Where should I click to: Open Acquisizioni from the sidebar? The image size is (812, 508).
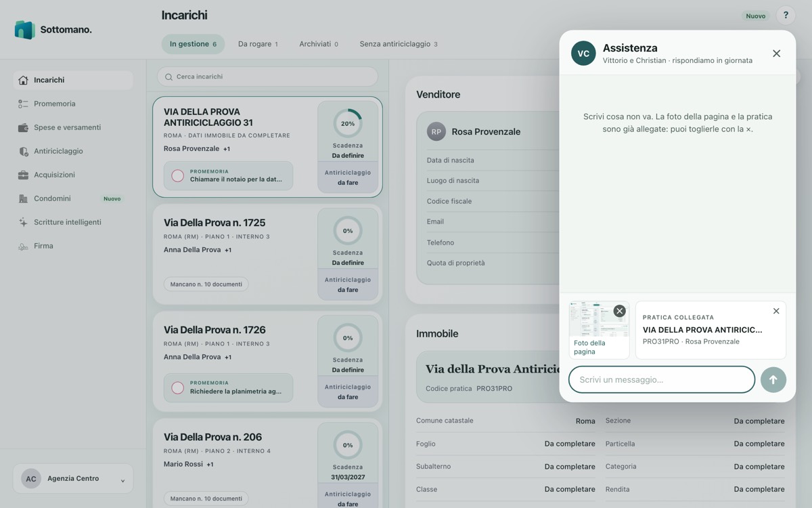pos(73,175)
